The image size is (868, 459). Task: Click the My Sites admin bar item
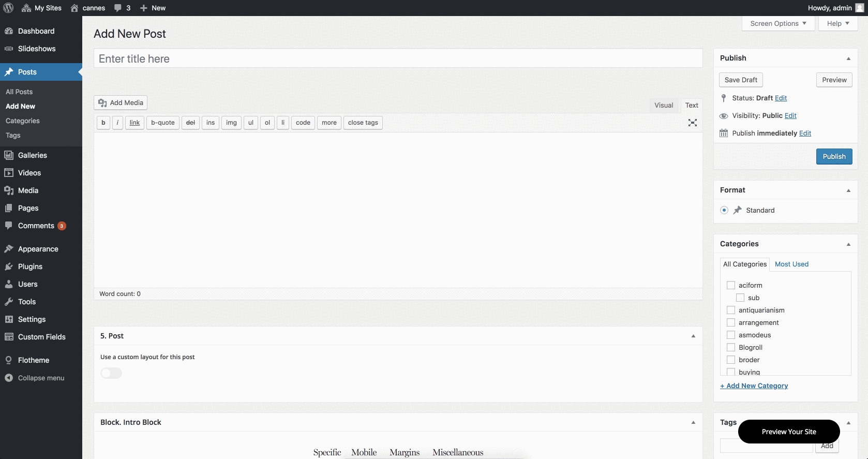click(x=41, y=8)
